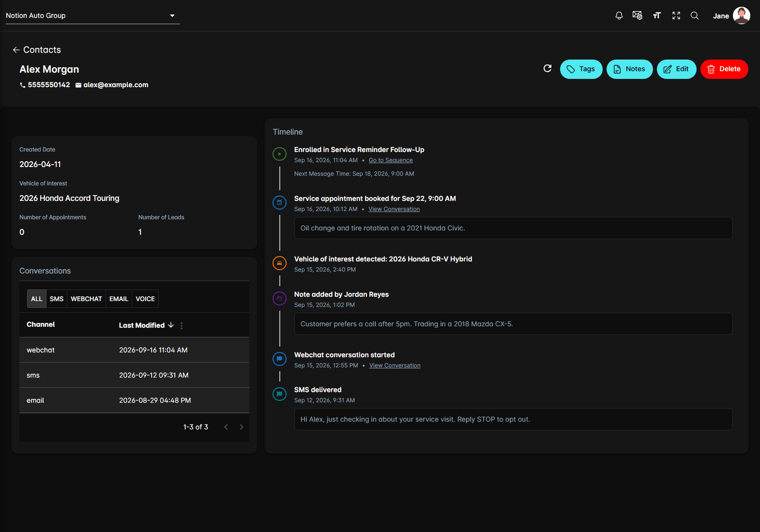
Task: Click the Channel column header
Action: pyautogui.click(x=41, y=324)
